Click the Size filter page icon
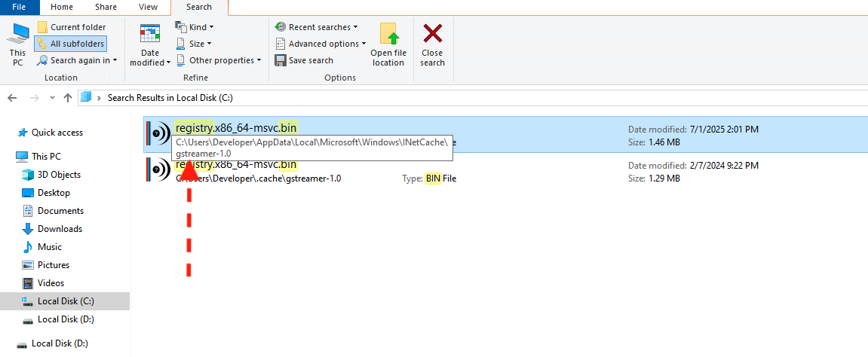Image resolution: width=868 pixels, height=357 pixels. point(180,43)
